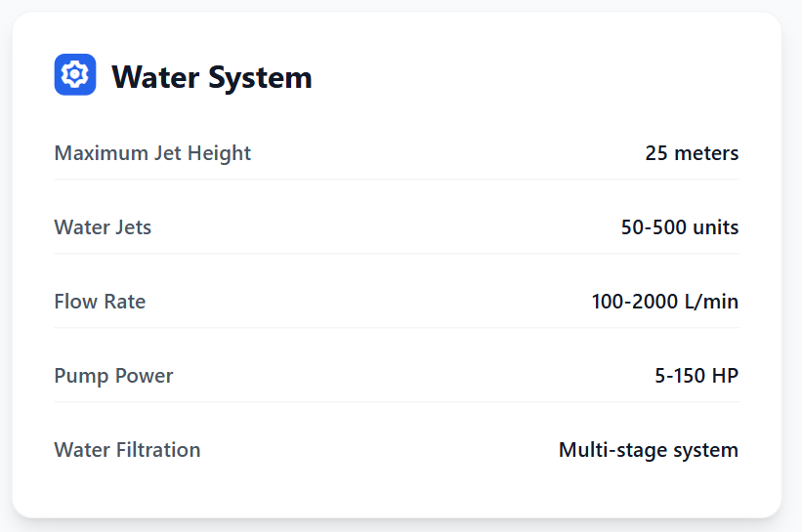Click the word System in the heading
Viewport: 802px width, 532px height.
click(262, 77)
